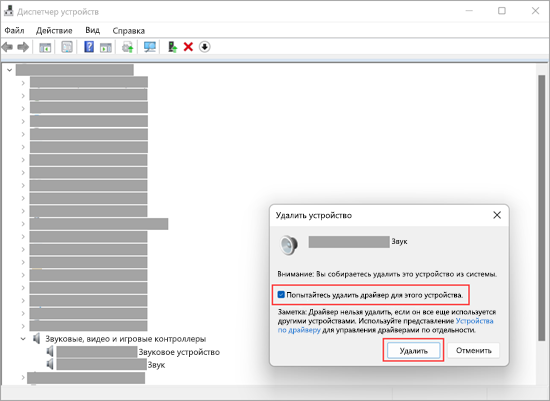This screenshot has height=401, width=550.
Task: Close the Удалить устройство dialog
Action: click(497, 215)
